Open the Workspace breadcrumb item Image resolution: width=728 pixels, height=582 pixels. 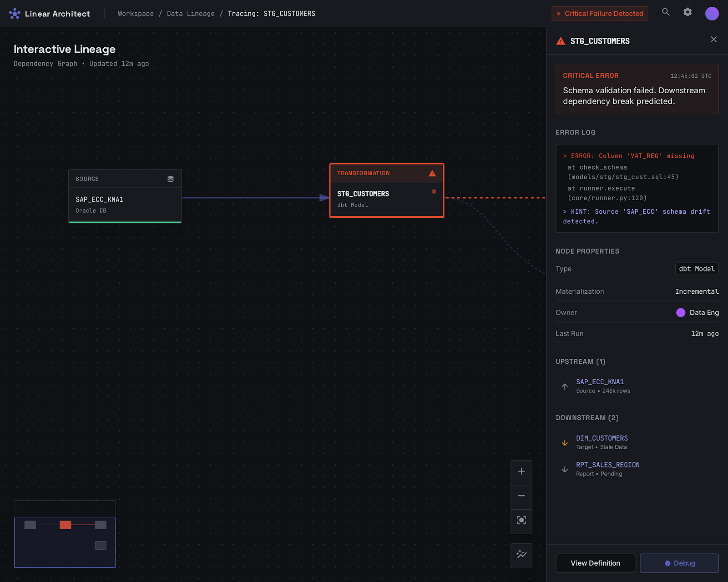tap(136, 13)
